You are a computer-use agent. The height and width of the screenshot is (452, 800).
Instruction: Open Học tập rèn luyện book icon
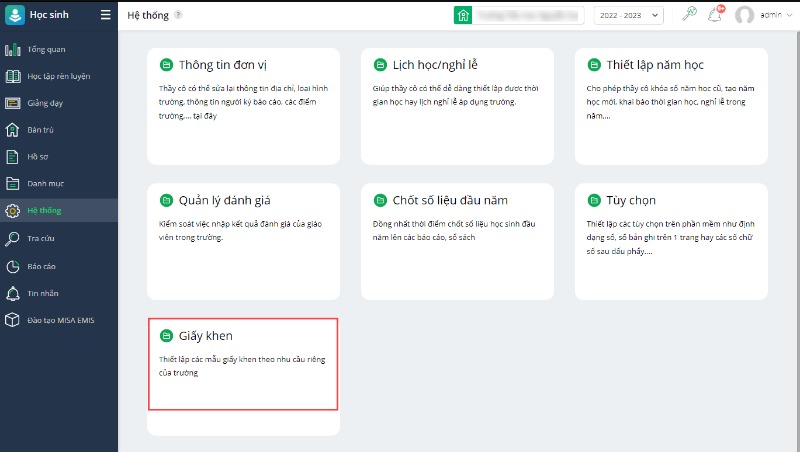tap(12, 76)
